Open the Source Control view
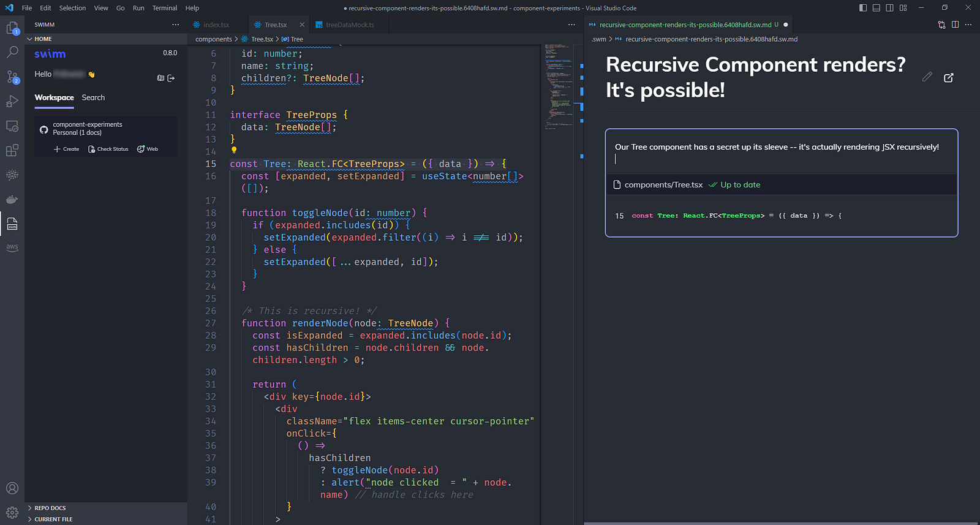Screen dimensions: 980x525 click(12, 77)
